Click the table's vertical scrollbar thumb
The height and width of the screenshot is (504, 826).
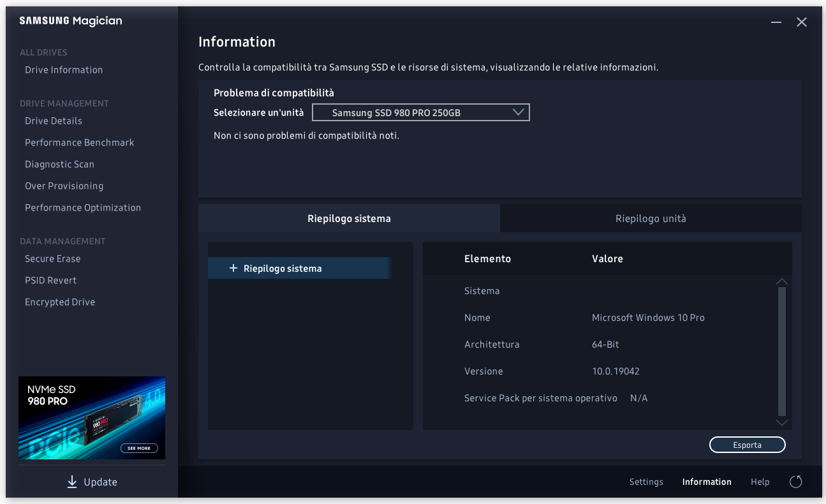click(781, 352)
